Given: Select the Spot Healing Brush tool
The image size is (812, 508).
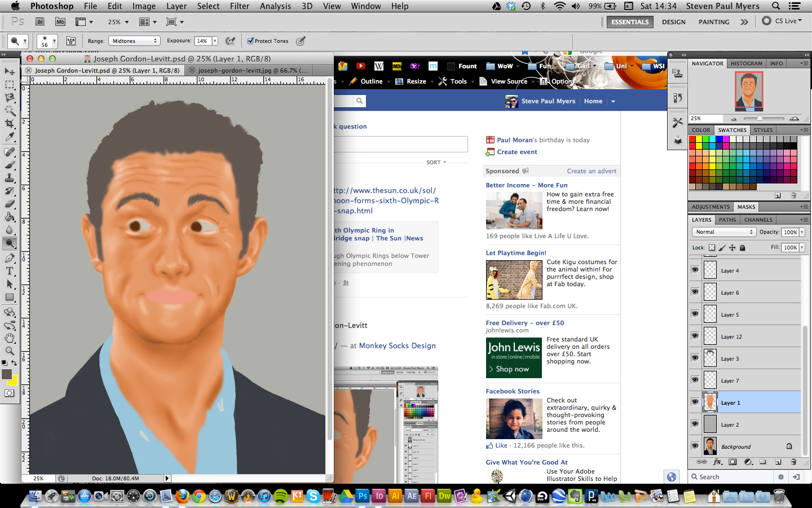Looking at the screenshot, I should pos(10,152).
